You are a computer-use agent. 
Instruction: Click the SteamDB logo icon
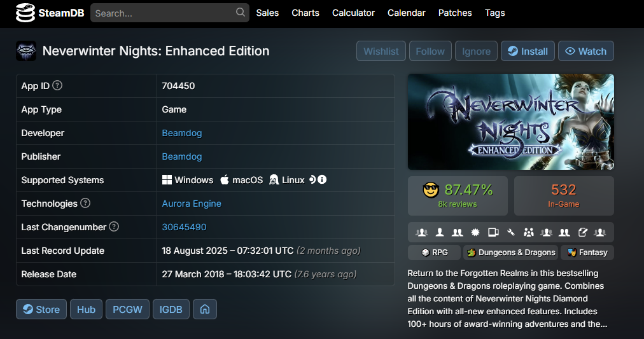pos(25,13)
